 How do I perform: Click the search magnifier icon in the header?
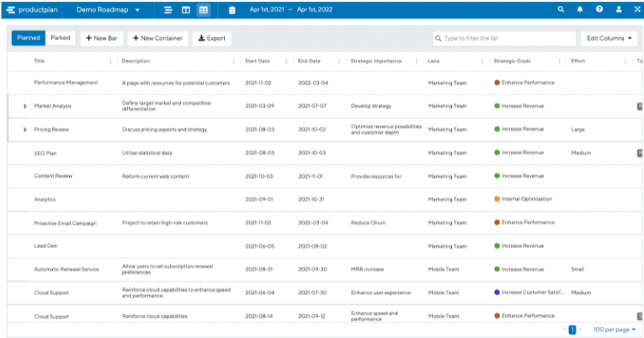[562, 9]
